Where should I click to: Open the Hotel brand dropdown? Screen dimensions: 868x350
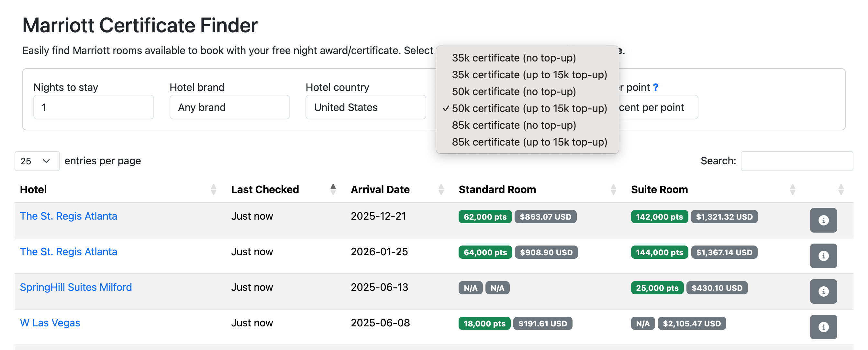point(229,107)
